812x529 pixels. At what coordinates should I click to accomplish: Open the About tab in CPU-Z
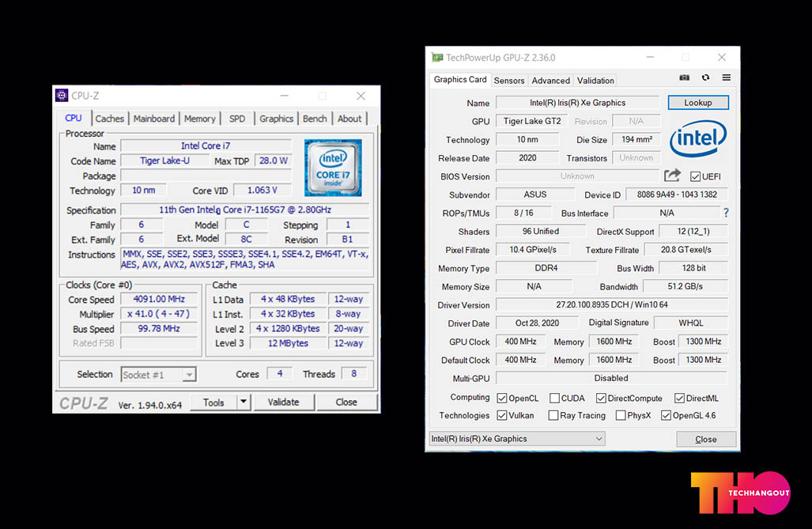[x=349, y=119]
